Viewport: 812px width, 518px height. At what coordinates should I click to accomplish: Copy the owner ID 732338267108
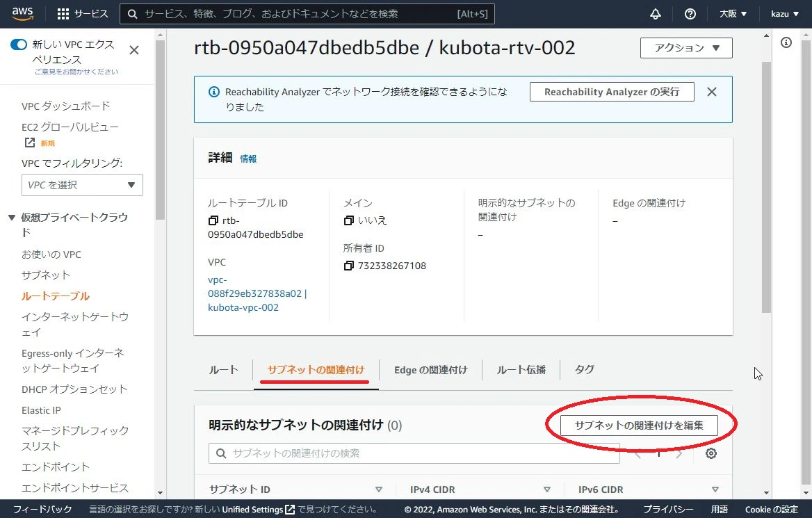point(348,266)
